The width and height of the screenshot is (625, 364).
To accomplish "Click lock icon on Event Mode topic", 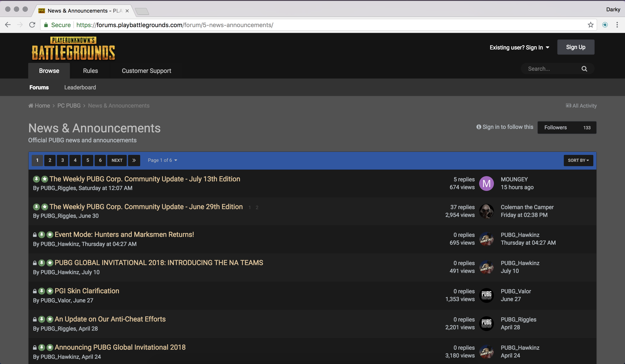I will [x=35, y=234].
